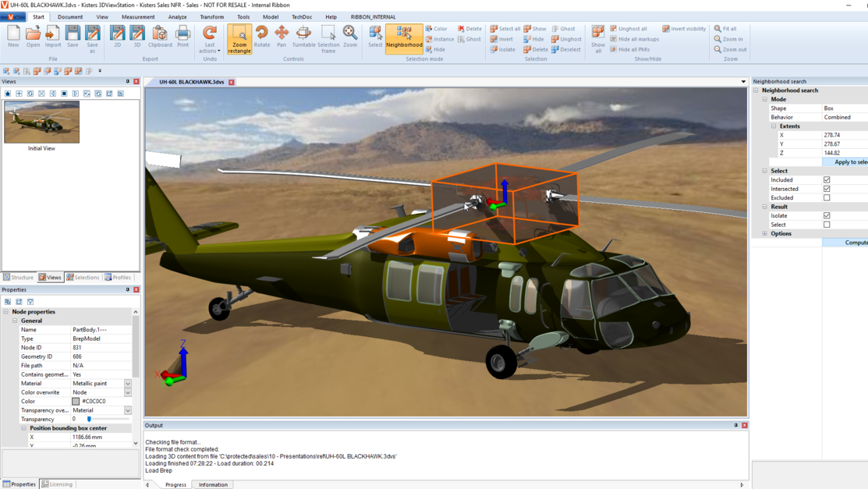868x489 pixels.
Task: Enable the Excluded checkbox
Action: coord(827,197)
